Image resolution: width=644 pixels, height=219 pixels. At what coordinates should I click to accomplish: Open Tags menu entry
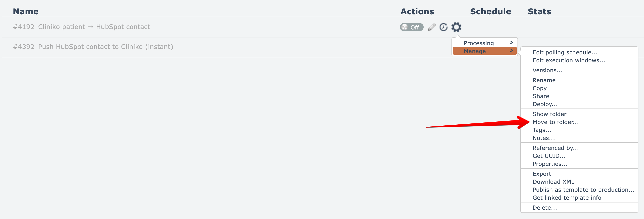point(542,130)
